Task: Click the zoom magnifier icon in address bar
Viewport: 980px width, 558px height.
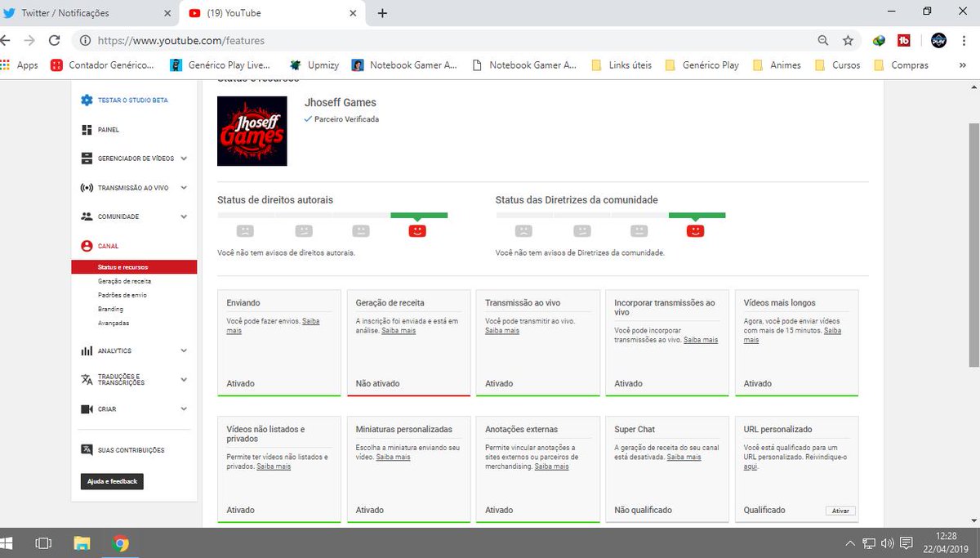Action: (823, 40)
